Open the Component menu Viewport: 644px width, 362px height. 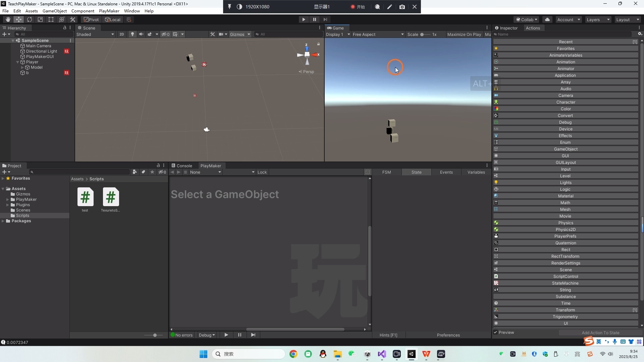(83, 11)
